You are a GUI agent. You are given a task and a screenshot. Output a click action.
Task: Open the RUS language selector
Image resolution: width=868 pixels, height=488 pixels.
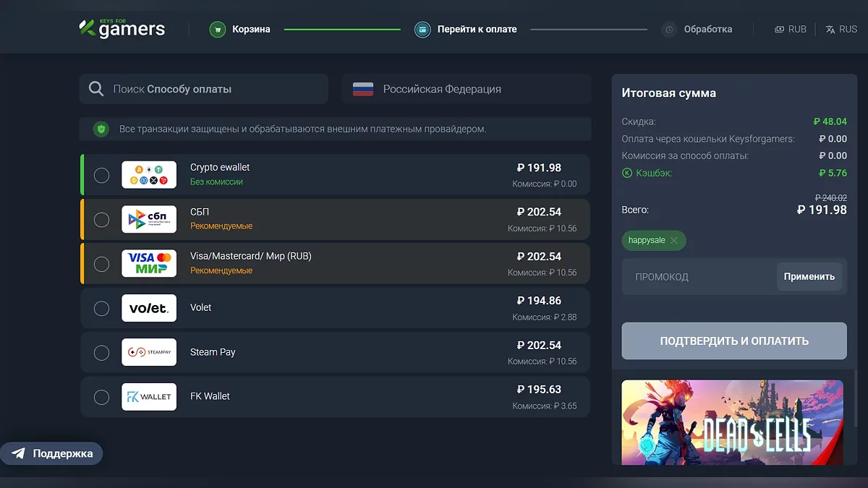click(x=841, y=30)
